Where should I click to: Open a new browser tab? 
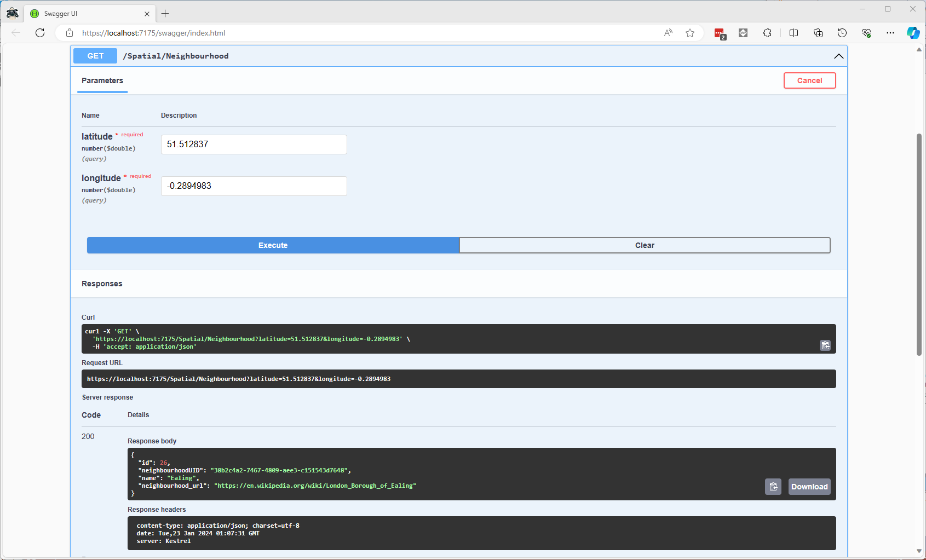165,14
